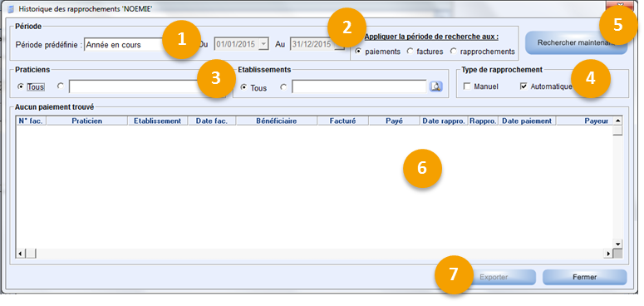Viewport: 644px width, 306px height.
Task: Uncheck the 'Automatique' checkbox
Action: tap(524, 86)
